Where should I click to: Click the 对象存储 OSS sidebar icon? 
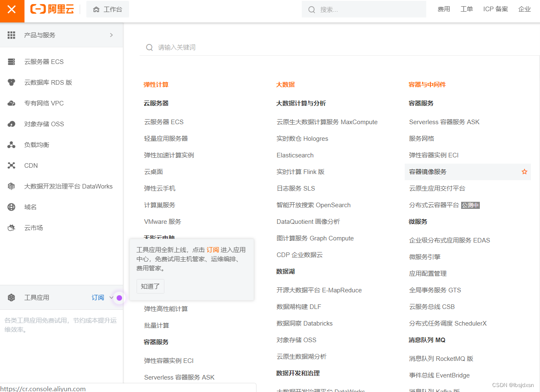[x=12, y=124]
